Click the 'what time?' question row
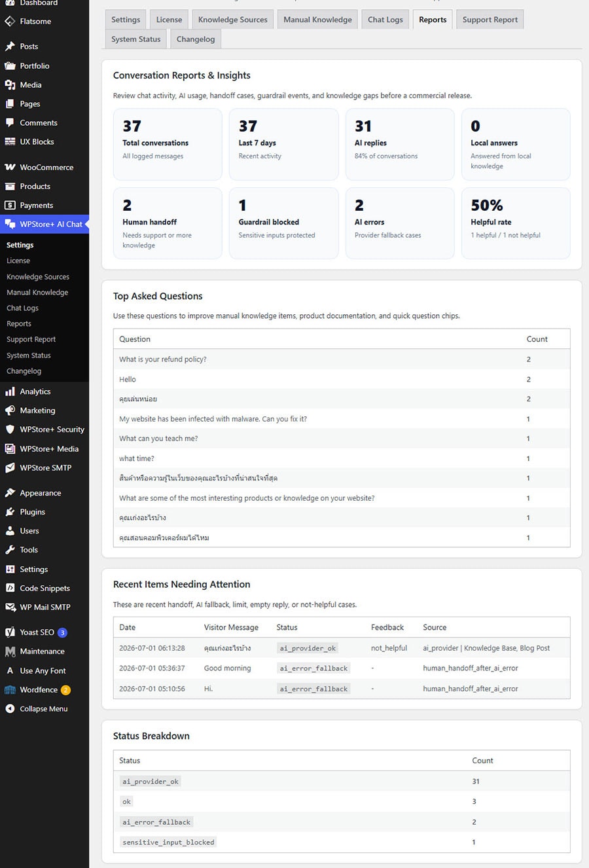The image size is (589, 868). [342, 459]
